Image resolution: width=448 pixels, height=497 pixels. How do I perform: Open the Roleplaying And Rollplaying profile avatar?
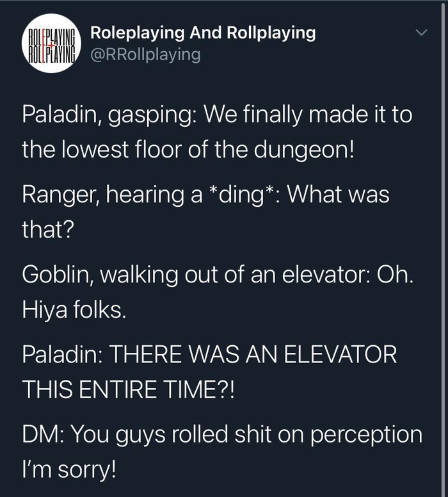tap(51, 43)
